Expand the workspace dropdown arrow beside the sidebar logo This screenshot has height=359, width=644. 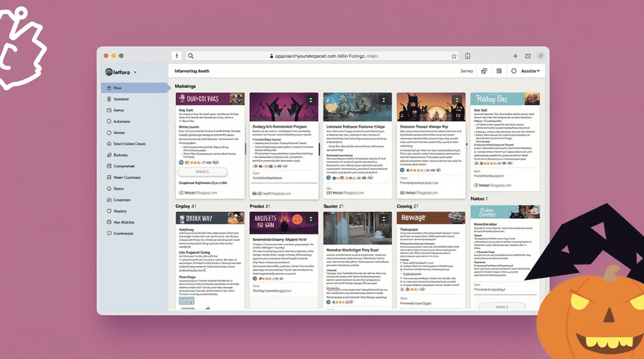135,72
